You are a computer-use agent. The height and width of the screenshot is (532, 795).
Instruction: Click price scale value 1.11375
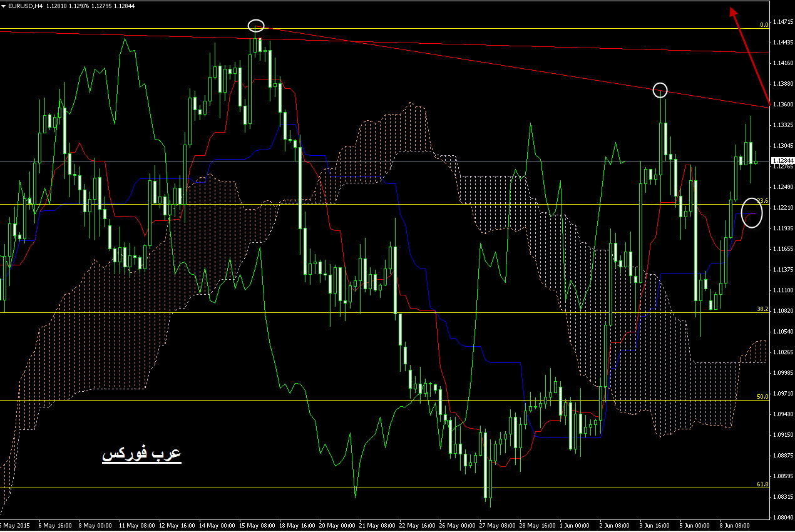[x=782, y=270]
